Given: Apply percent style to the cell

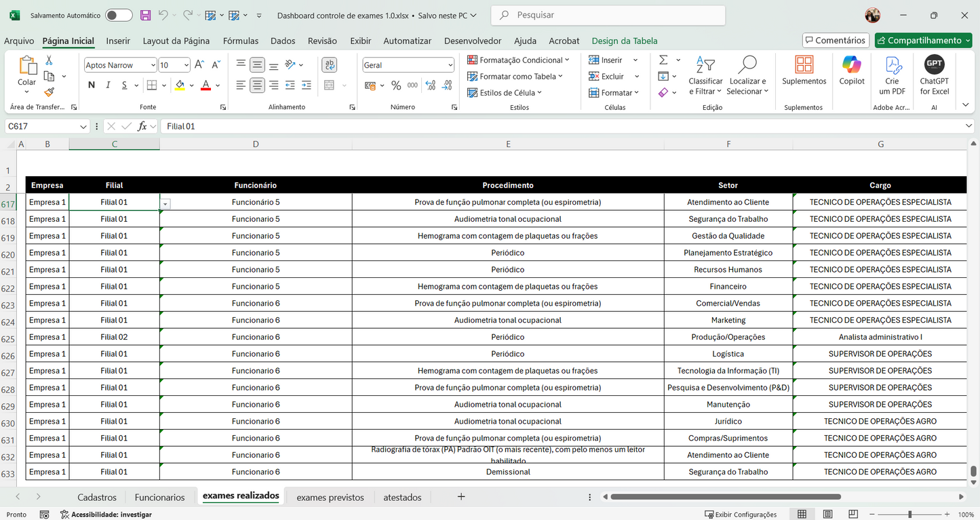Looking at the screenshot, I should point(396,85).
